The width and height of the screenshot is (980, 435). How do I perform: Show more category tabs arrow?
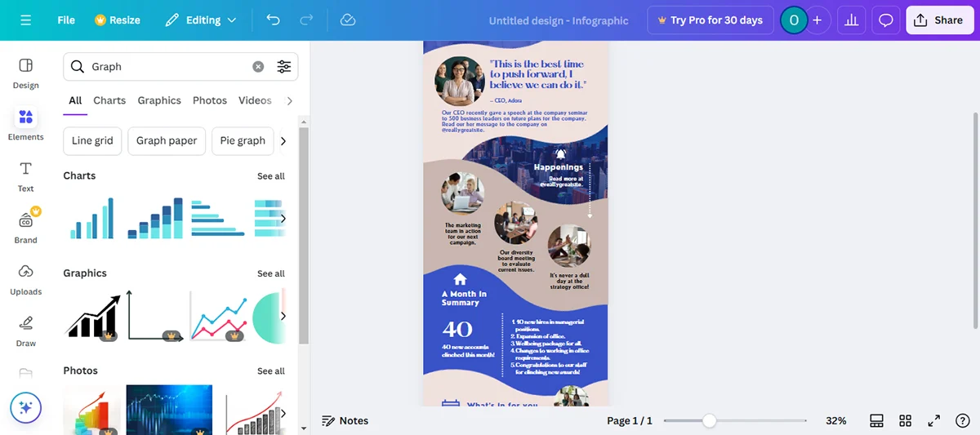[x=289, y=100]
